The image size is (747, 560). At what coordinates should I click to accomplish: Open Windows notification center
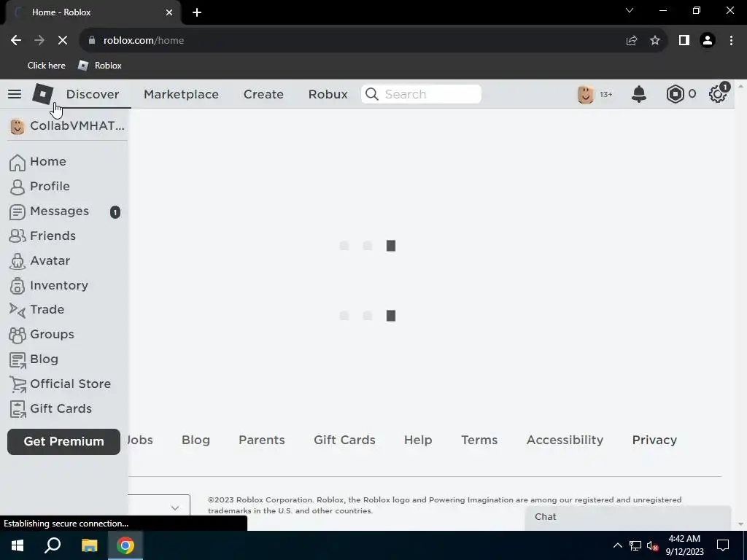point(723,545)
